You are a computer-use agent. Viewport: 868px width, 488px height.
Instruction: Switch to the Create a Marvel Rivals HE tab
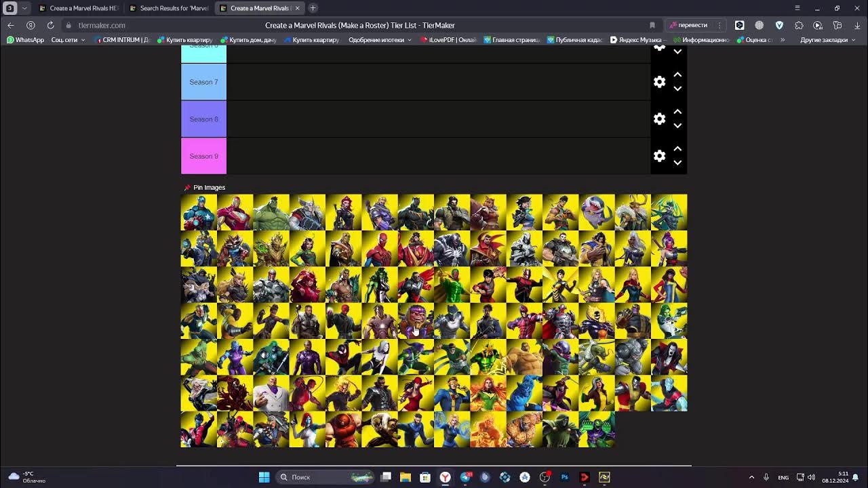pyautogui.click(x=78, y=8)
